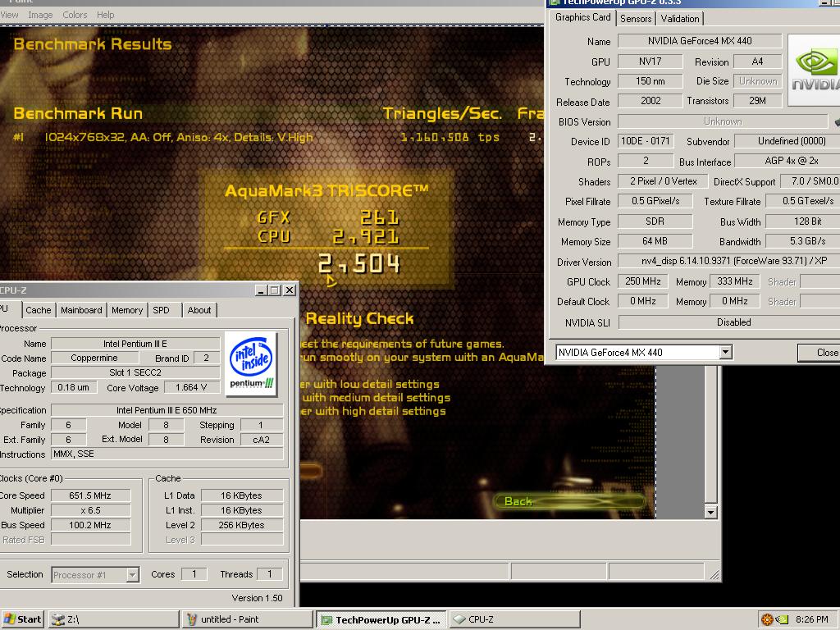Click the Specification Intel Pentium III E 650 MHz field
This screenshot has width=840, height=630.
pyautogui.click(x=167, y=410)
